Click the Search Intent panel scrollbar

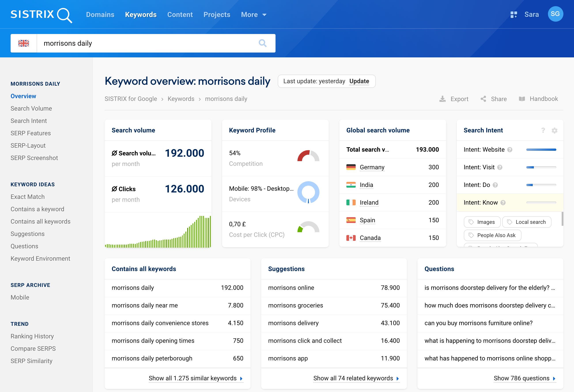(562, 219)
